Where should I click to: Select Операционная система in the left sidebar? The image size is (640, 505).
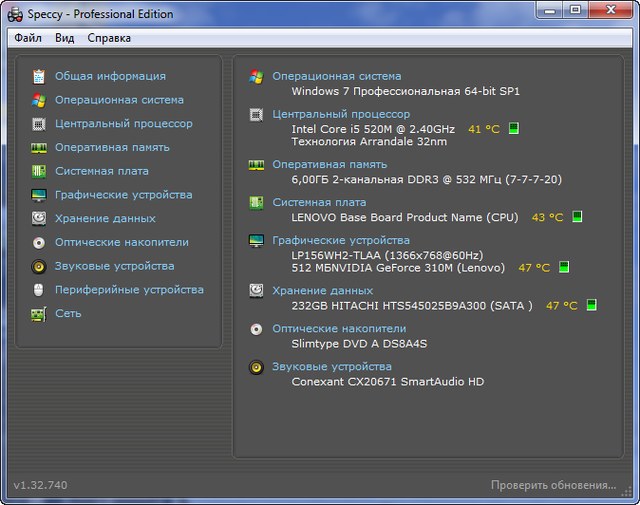coord(119,100)
